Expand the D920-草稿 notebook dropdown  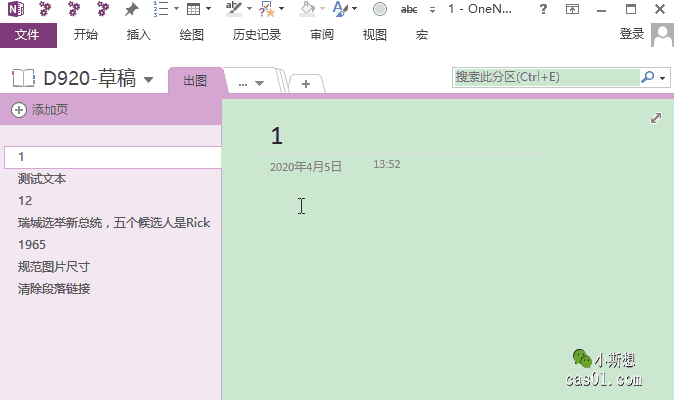click(x=148, y=79)
